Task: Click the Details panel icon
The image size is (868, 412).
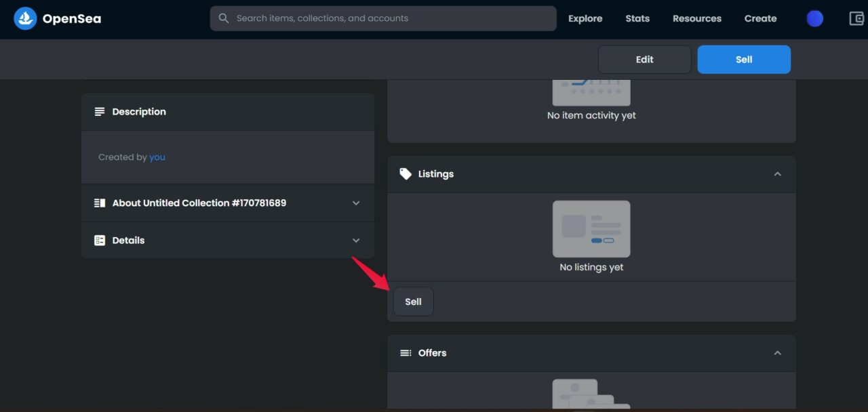Action: click(x=100, y=240)
